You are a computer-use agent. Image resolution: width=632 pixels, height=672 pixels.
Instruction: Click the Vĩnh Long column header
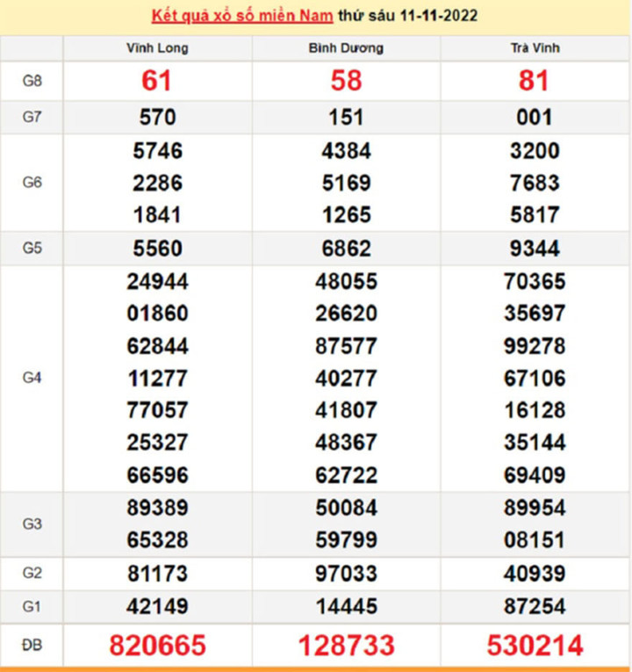158,48
